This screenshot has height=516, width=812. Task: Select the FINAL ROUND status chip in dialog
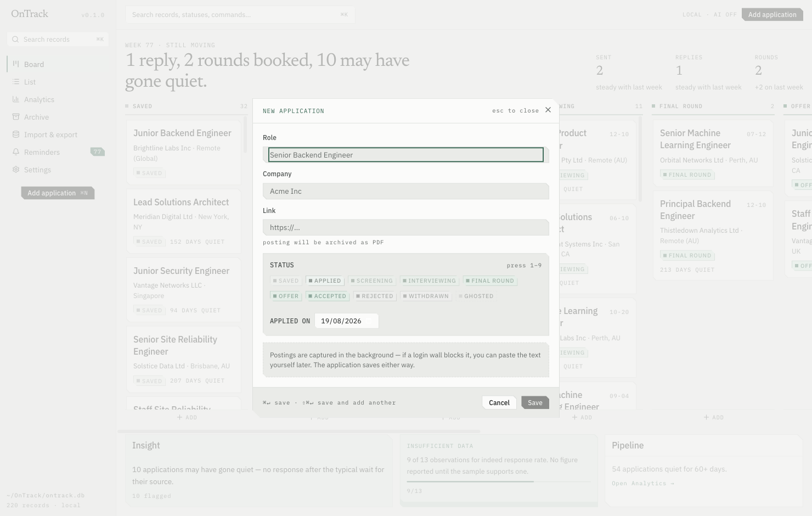(x=490, y=281)
